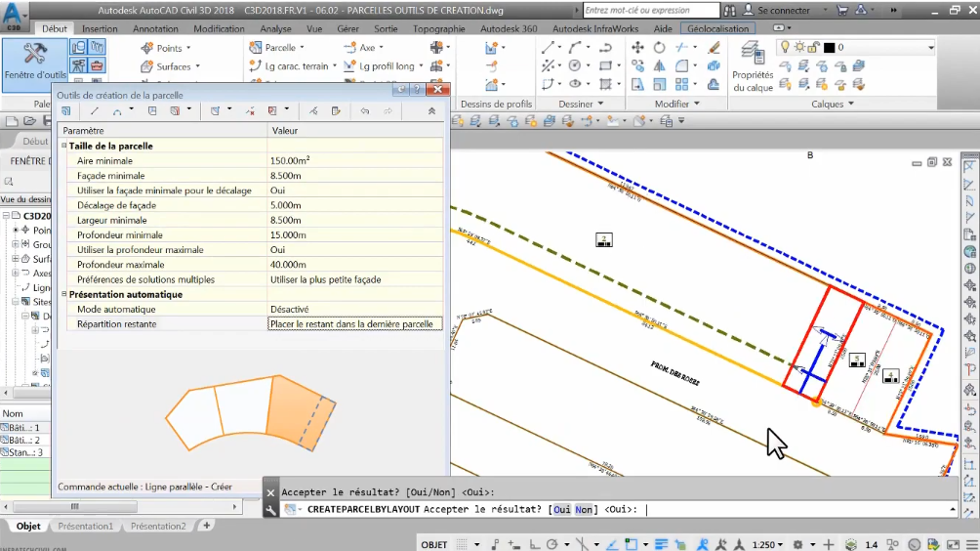Toggle ortho mode in status bar
Viewport: 980px width, 551px height.
[534, 545]
